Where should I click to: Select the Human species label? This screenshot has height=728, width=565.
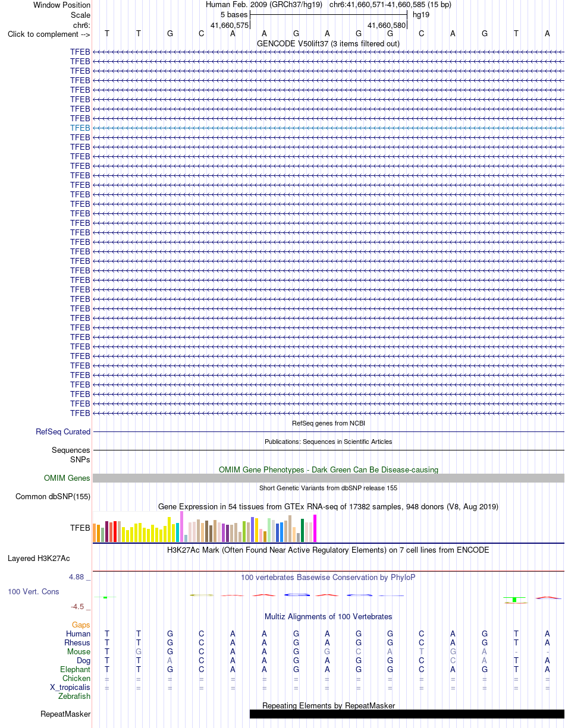(78, 634)
